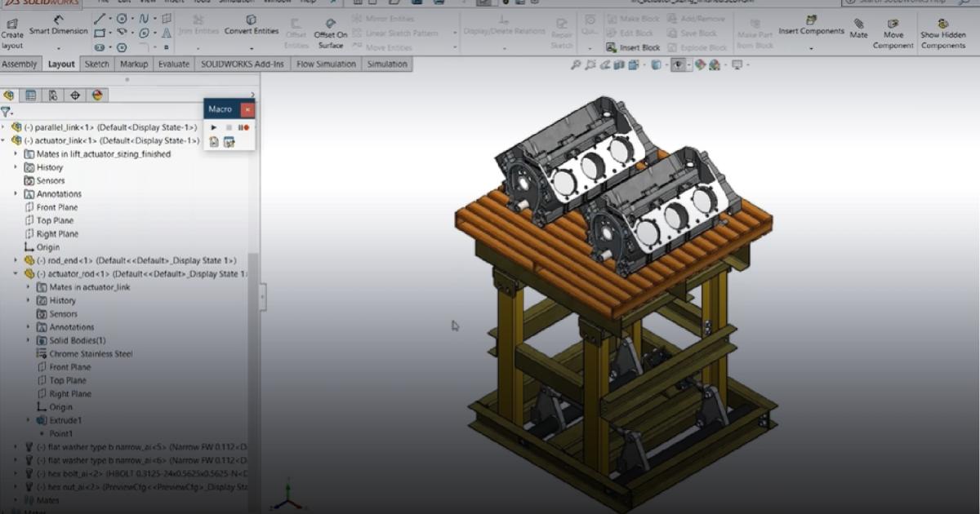Open the SOLIDWORKS Add-Ins tab

[243, 64]
